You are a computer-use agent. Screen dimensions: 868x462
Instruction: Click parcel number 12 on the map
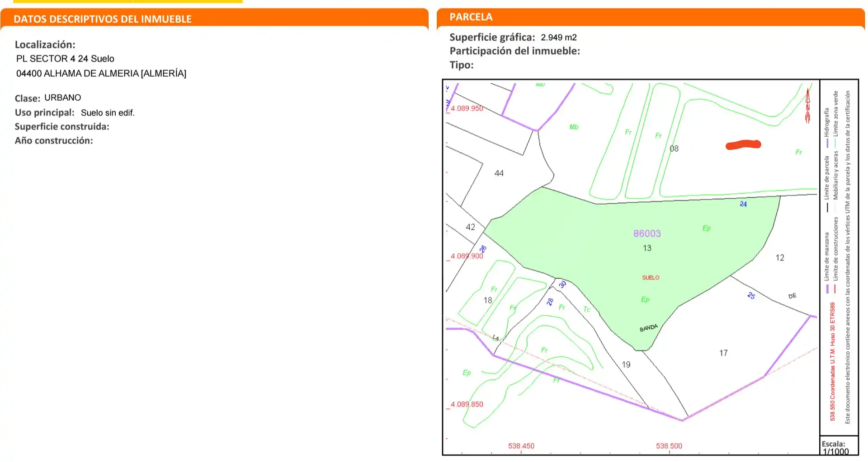[780, 258]
